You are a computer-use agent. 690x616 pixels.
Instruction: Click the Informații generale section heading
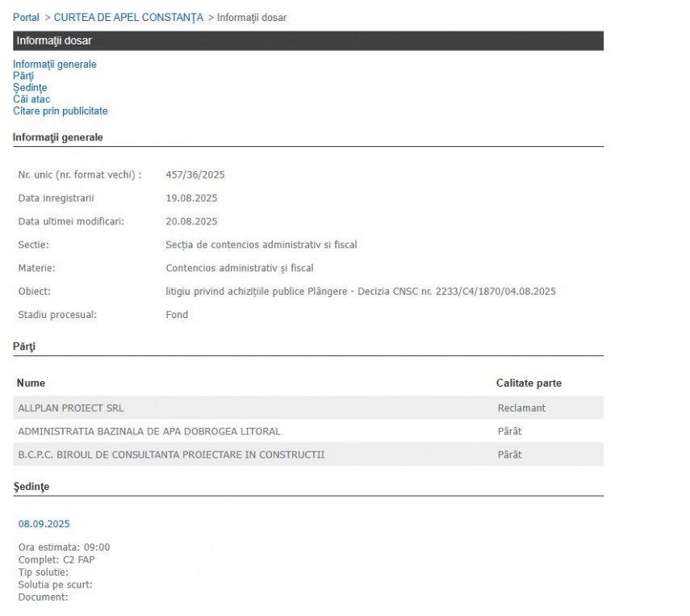pyautogui.click(x=57, y=137)
